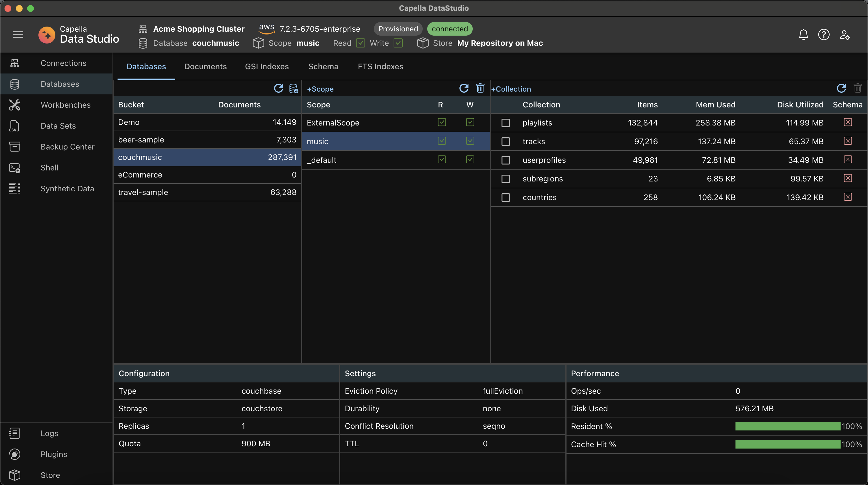This screenshot has width=868, height=485.
Task: Check the playlists collection checkbox
Action: coord(505,123)
